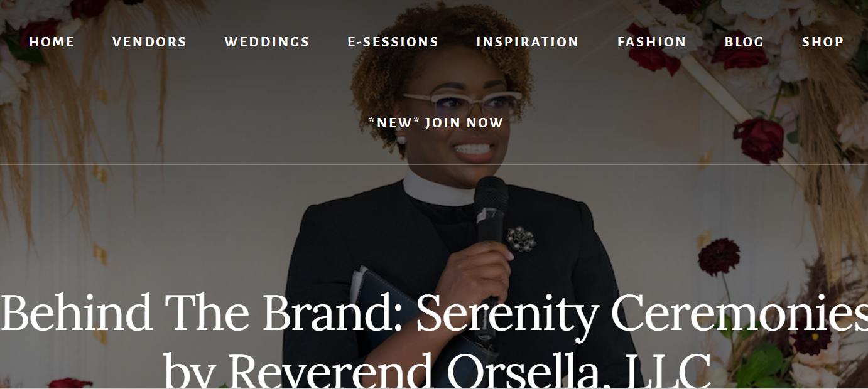Click the *NEW* JOIN NOW link
The width and height of the screenshot is (868, 389).
click(436, 123)
